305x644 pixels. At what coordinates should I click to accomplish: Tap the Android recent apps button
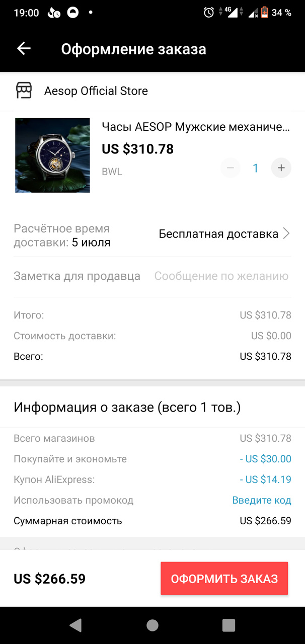(x=228, y=625)
